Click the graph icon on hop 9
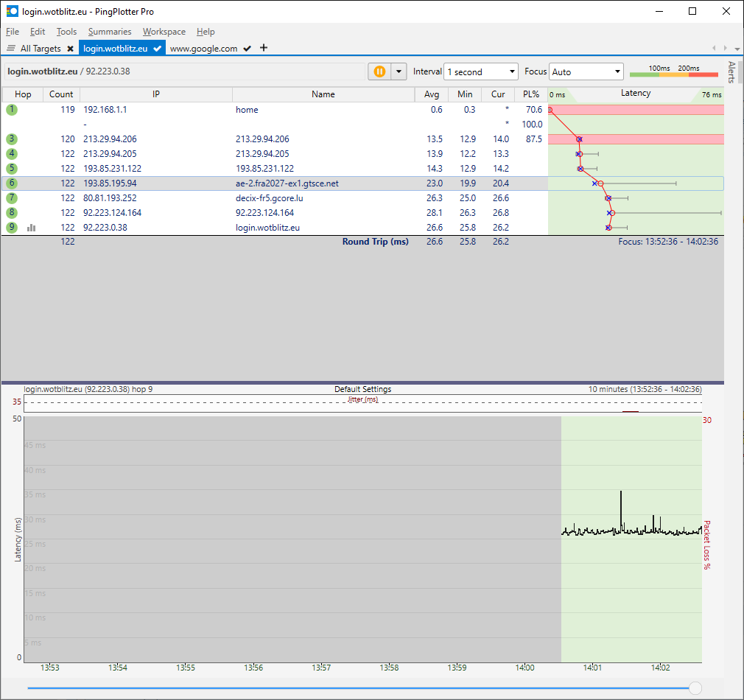Viewport: 744px width, 700px height. (32, 228)
